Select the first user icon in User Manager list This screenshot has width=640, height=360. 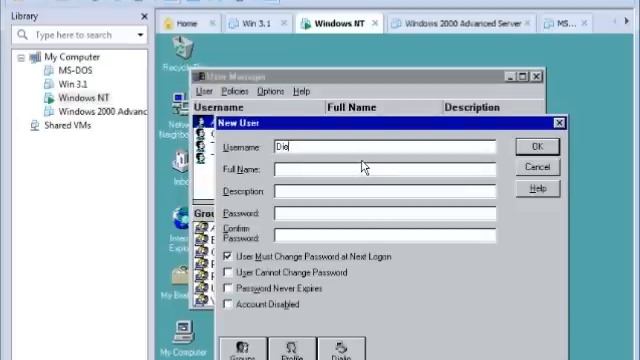(200, 122)
